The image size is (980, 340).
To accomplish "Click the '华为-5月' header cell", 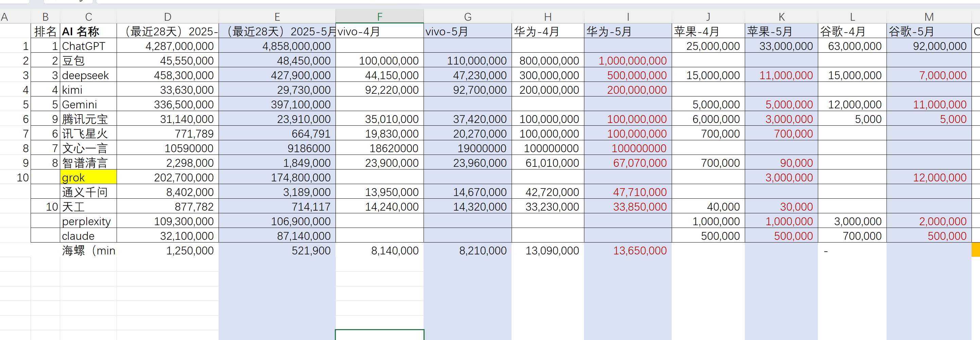I will coord(628,31).
